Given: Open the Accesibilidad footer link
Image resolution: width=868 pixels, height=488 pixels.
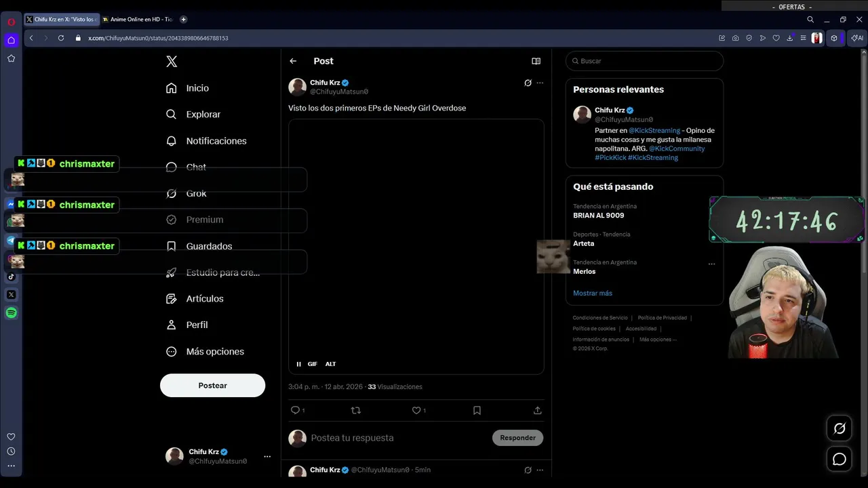Looking at the screenshot, I should [641, 329].
